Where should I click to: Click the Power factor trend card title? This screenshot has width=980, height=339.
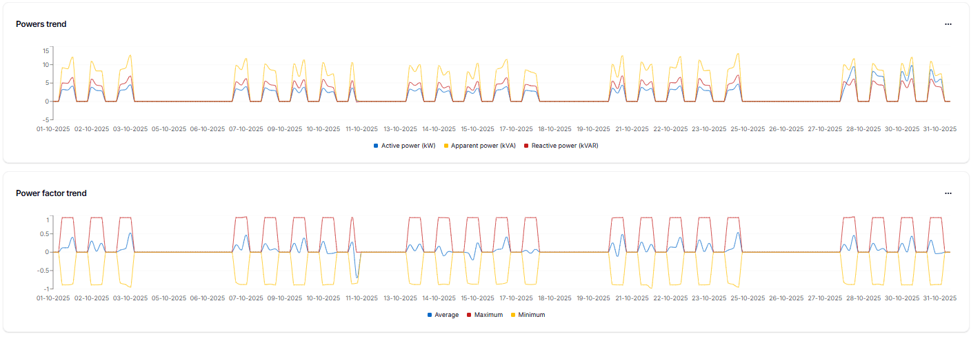click(51, 193)
